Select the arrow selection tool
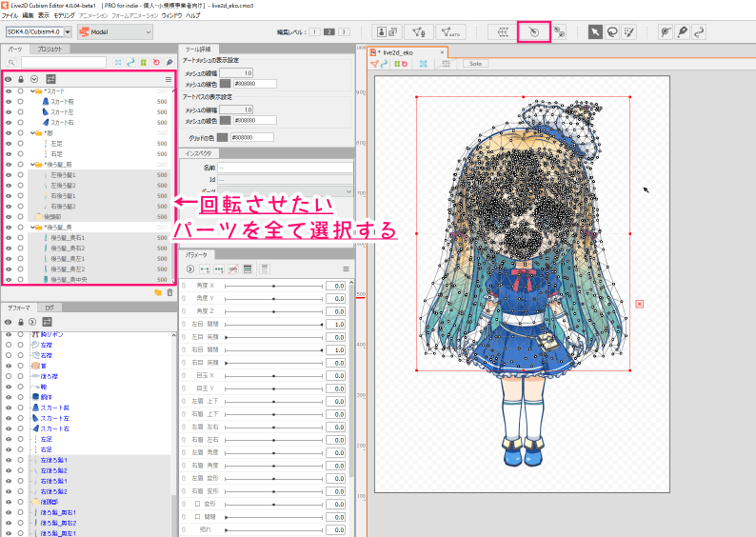This screenshot has height=537, width=756. (595, 31)
